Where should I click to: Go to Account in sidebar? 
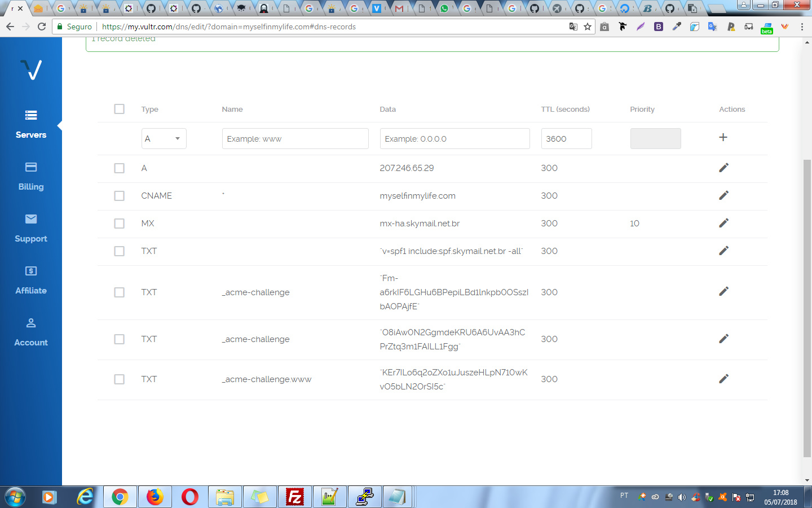tap(31, 343)
